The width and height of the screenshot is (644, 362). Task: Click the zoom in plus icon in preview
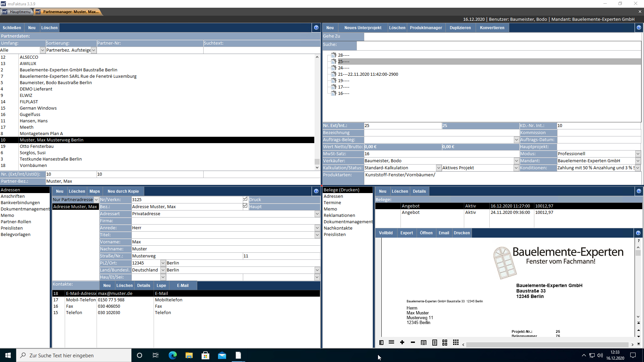(402, 342)
